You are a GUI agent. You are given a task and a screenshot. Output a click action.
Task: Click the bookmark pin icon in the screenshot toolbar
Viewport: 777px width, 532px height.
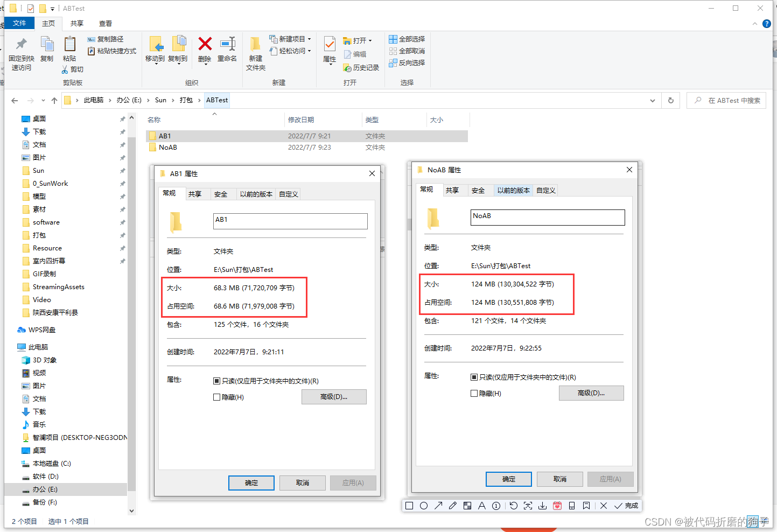[586, 506]
